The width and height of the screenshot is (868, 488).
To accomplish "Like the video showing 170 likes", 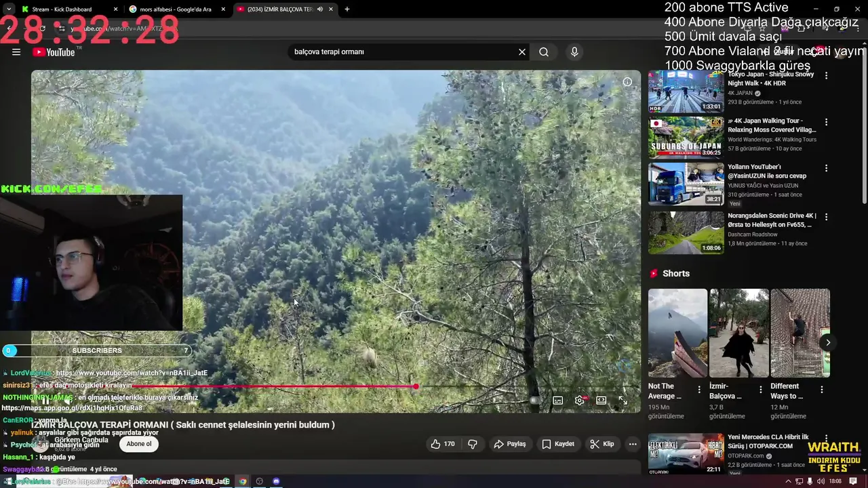I will click(442, 444).
